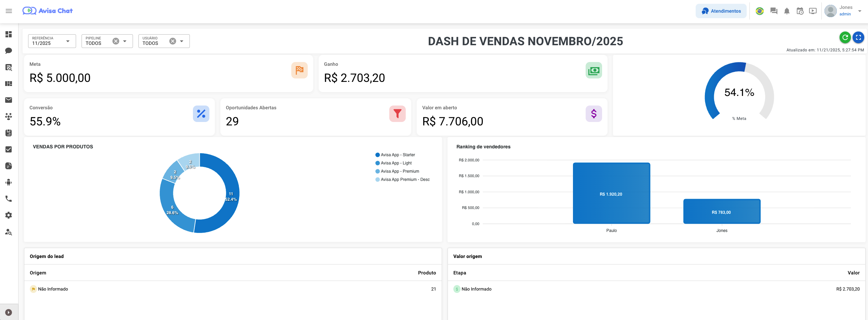
Task: Click the notifications bell icon
Action: point(787,11)
